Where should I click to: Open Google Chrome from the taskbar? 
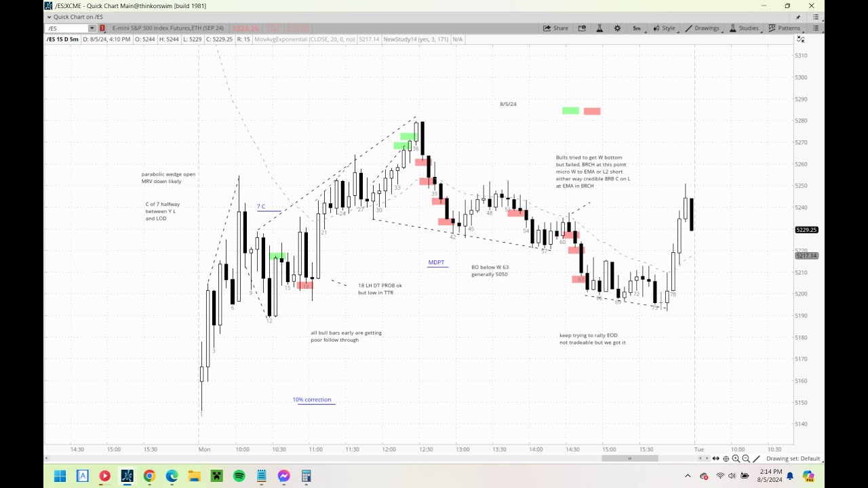tap(149, 476)
